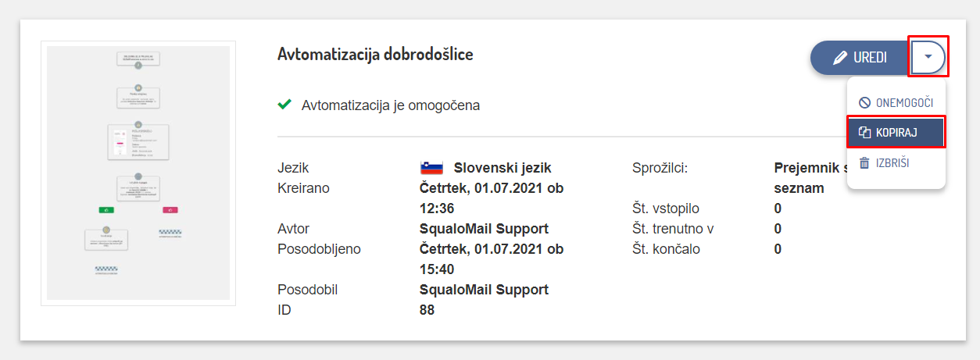The width and height of the screenshot is (980, 360).
Task: Click the pencil icon on the UREDI button
Action: tap(840, 58)
